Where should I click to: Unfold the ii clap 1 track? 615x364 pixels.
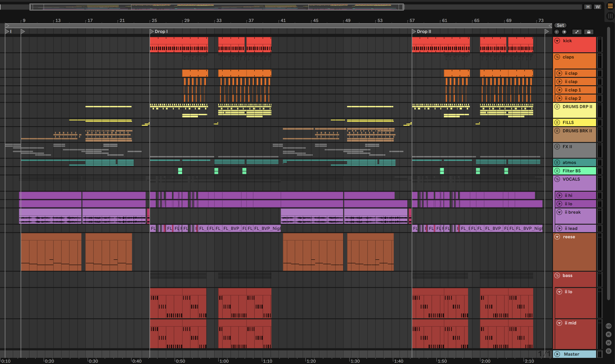tap(559, 90)
